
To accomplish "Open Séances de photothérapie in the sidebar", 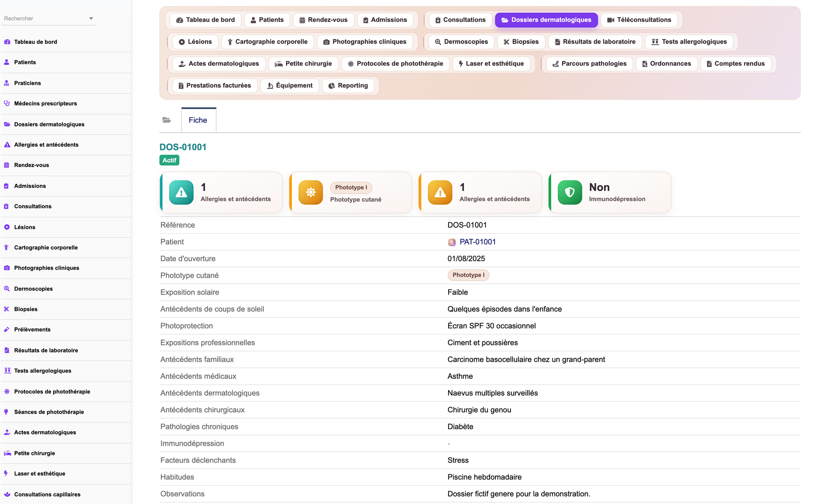I will (49, 412).
